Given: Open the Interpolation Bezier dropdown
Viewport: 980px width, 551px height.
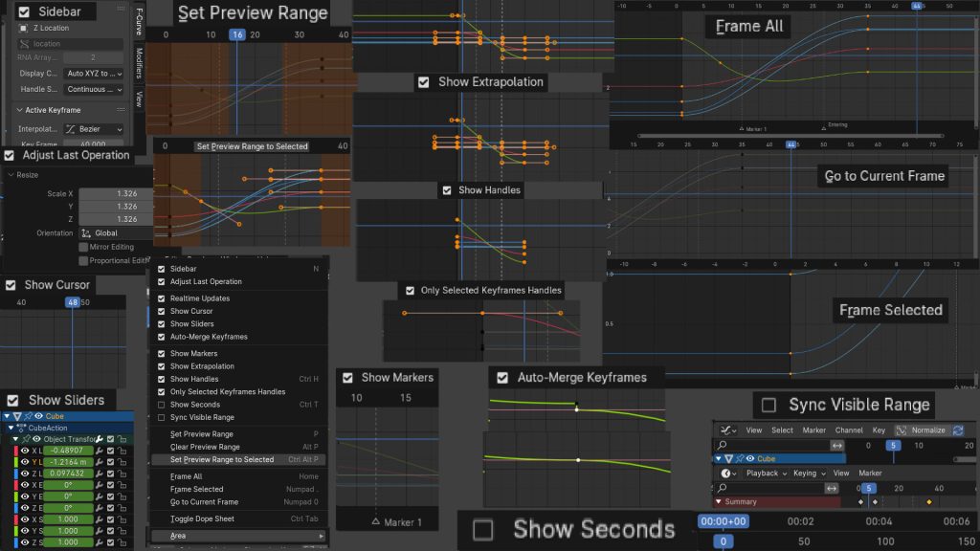Looking at the screenshot, I should click(94, 129).
